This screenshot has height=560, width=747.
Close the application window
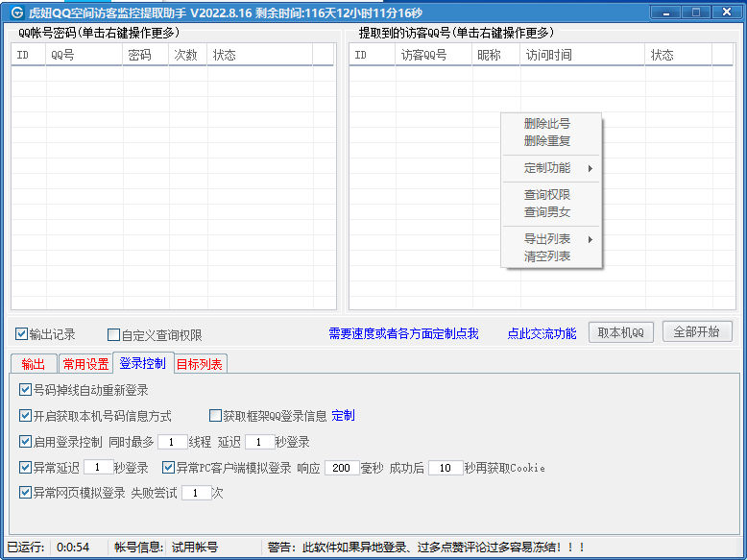pos(727,12)
